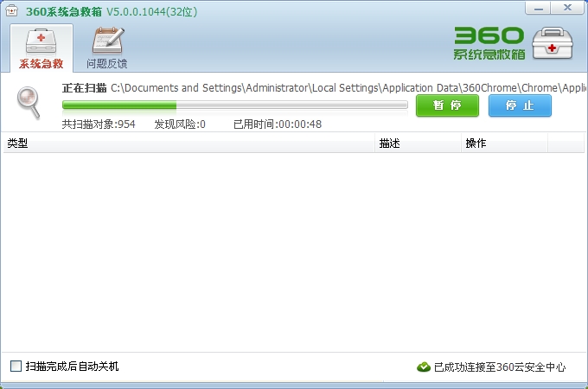Screen dimensions: 588x389
Task: Pause the scan with the 暂停 button
Action: point(446,105)
